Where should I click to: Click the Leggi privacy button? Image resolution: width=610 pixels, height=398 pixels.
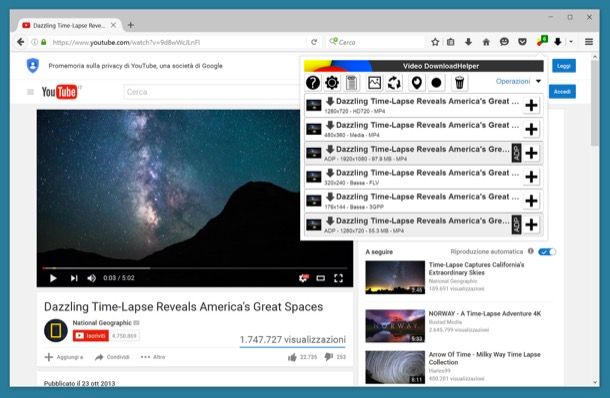pyautogui.click(x=563, y=66)
